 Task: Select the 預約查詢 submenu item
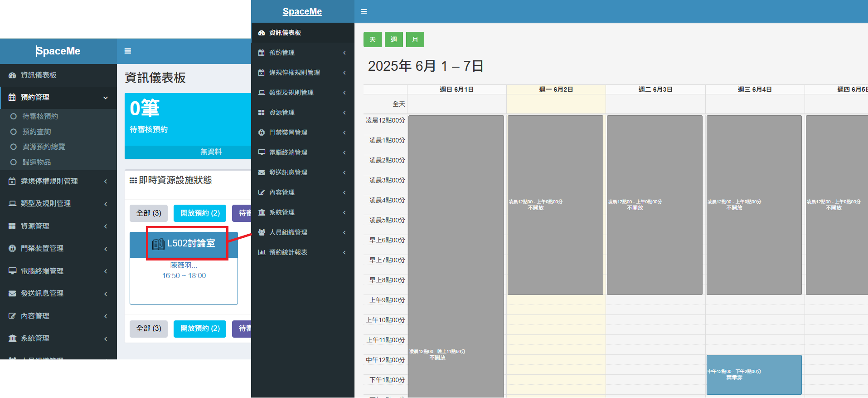point(37,132)
